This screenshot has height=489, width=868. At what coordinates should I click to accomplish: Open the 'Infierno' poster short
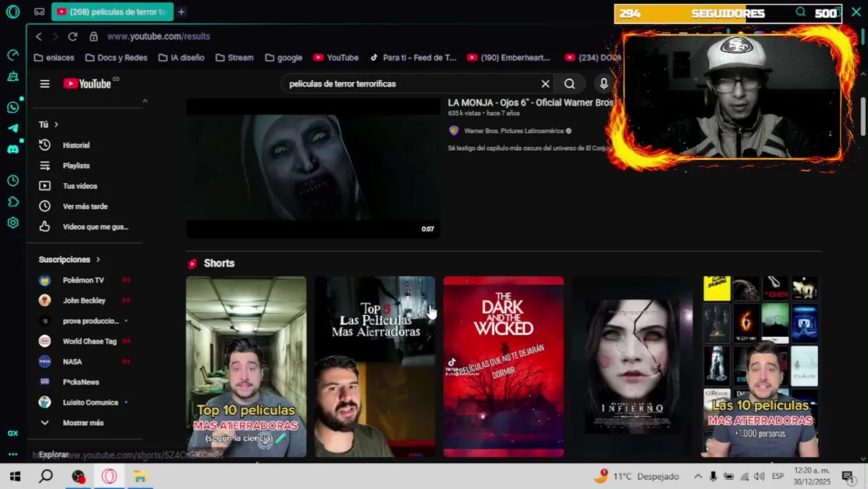click(x=632, y=367)
